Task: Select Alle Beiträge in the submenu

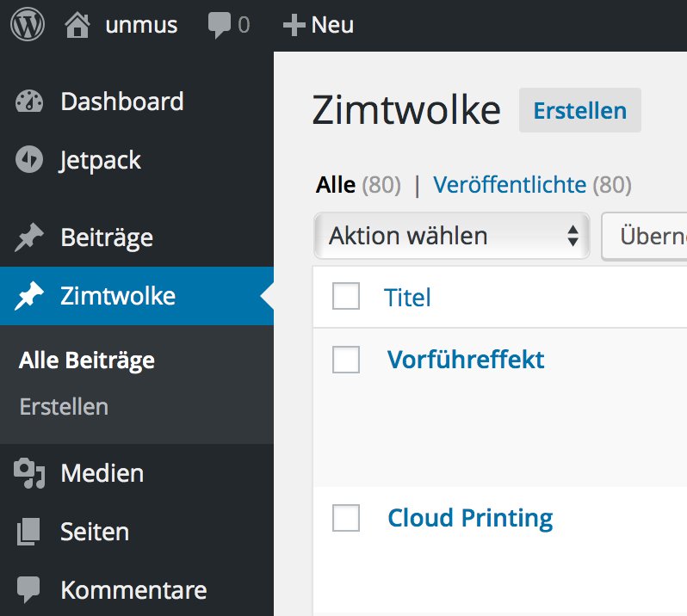Action: tap(87, 360)
